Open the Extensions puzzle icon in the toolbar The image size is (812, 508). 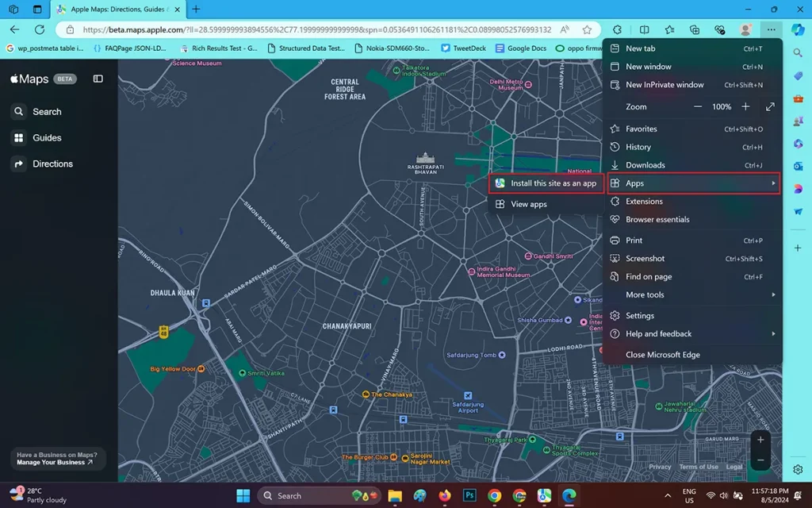coord(617,29)
